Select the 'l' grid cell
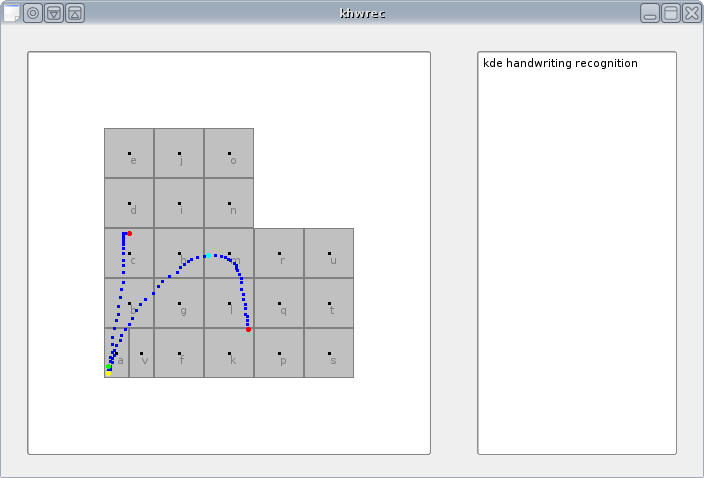Image resolution: width=704 pixels, height=478 pixels. coord(229,303)
